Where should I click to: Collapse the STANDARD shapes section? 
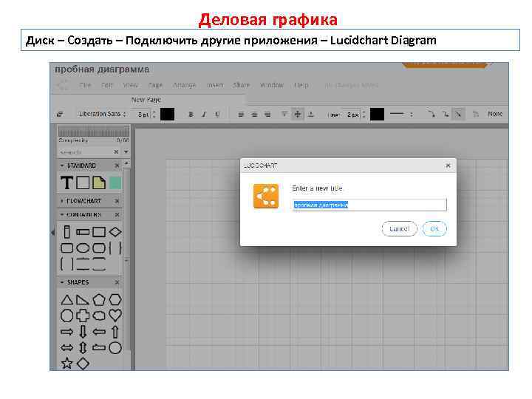62,166
